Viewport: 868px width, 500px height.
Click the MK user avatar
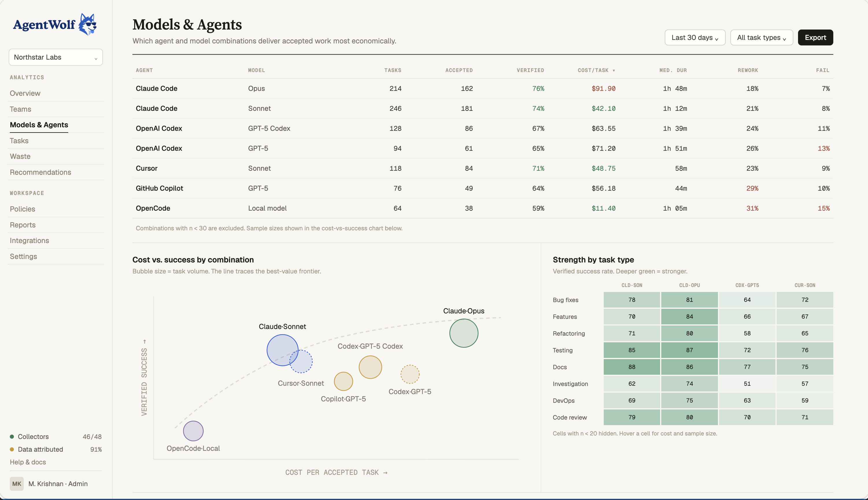pos(16,484)
